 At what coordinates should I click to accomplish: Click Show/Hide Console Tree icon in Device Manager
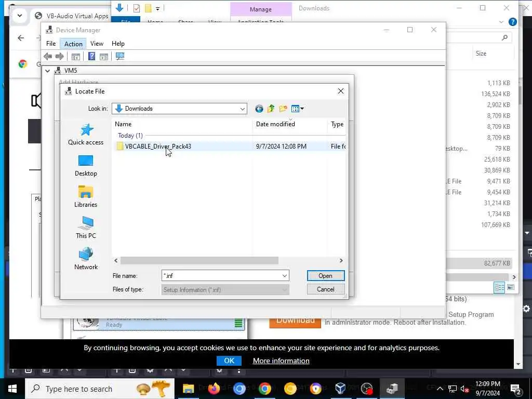76,56
